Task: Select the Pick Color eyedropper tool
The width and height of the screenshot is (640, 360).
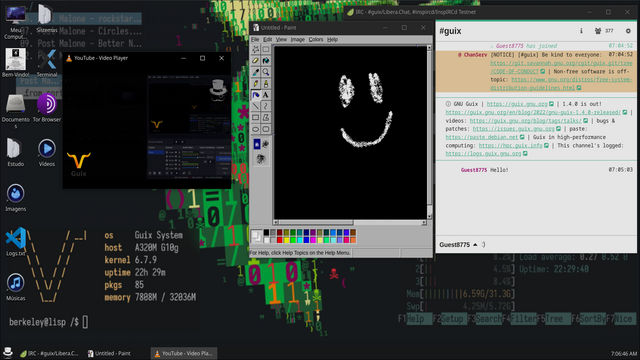Action: [256, 72]
